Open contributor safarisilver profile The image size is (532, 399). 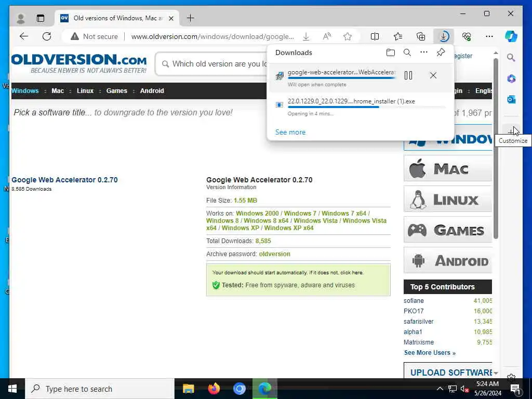click(418, 321)
